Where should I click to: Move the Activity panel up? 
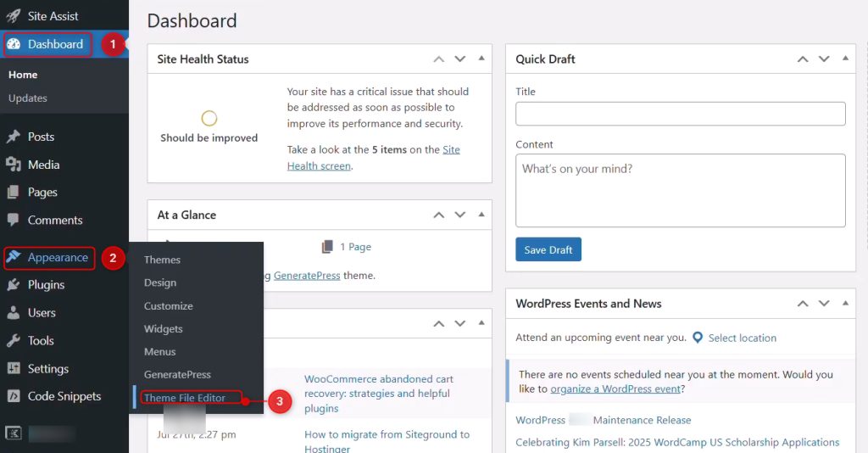[438, 323]
